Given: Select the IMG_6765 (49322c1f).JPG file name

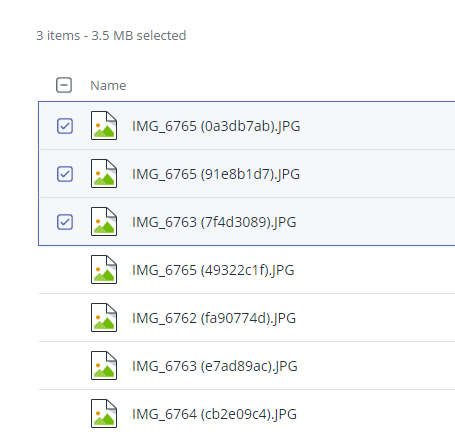Looking at the screenshot, I should [x=213, y=270].
